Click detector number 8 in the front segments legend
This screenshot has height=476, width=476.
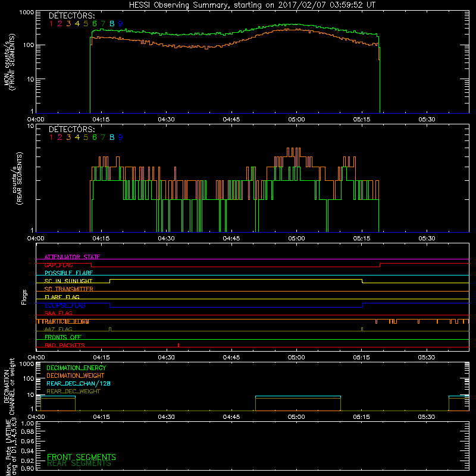(112, 23)
